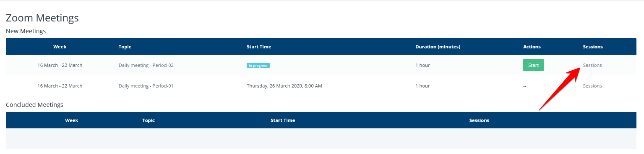Click Week header in Concluded Meetings table
644x154 pixels.
pos(72,120)
